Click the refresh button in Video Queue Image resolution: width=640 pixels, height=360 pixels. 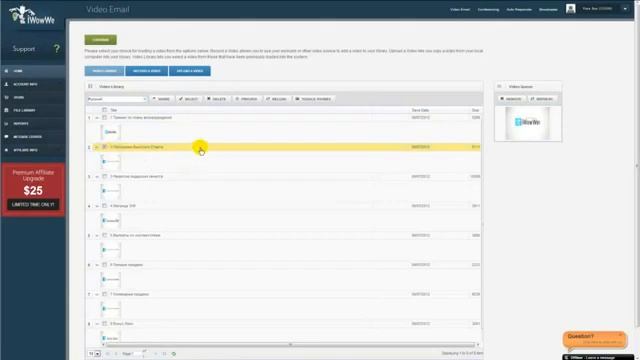click(542, 99)
